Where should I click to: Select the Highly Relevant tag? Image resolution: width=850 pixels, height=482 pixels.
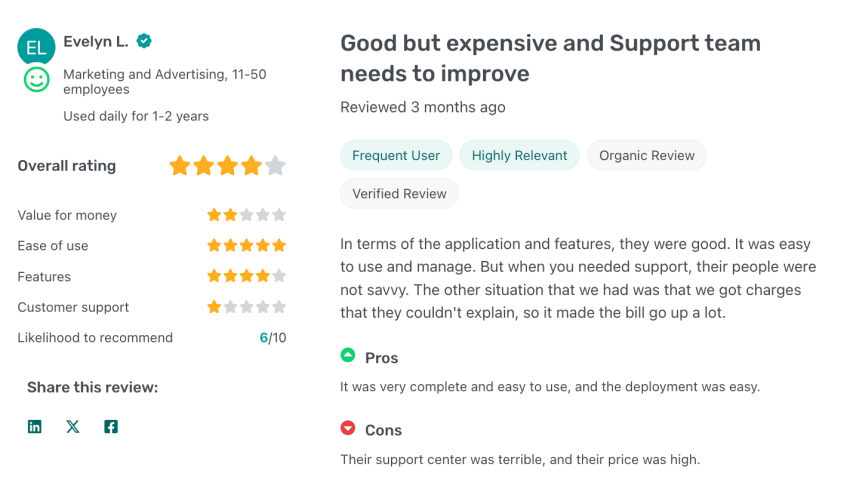519,155
